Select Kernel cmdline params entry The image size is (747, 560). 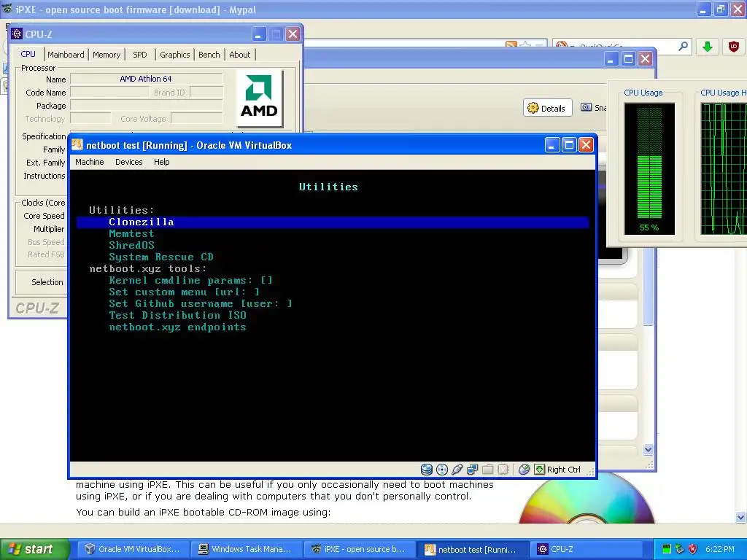click(190, 281)
